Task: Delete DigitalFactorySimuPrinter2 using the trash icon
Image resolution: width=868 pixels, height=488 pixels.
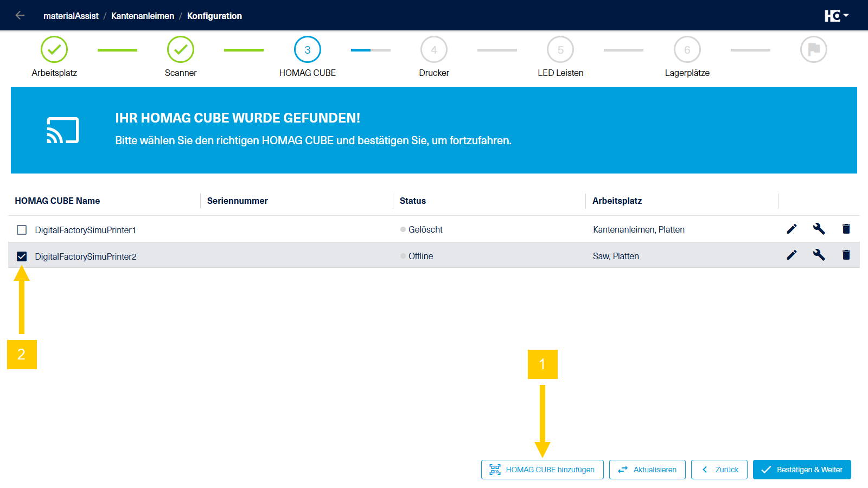Action: pos(846,255)
